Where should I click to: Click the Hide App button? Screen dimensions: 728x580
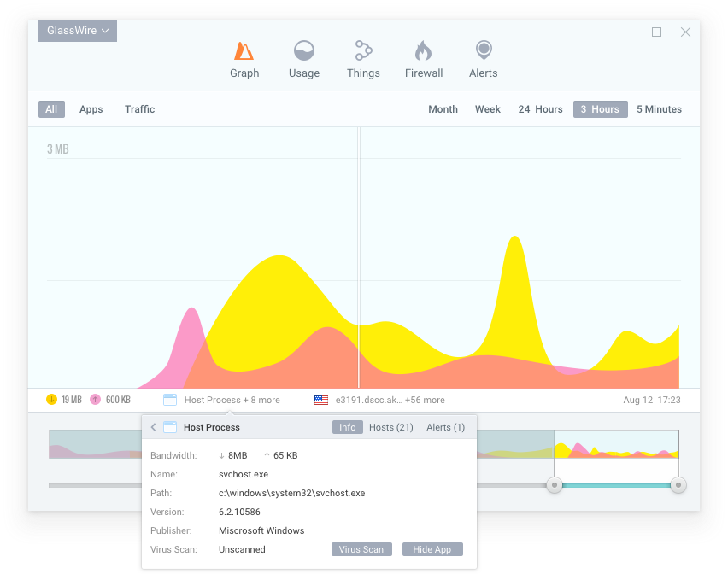click(x=432, y=549)
